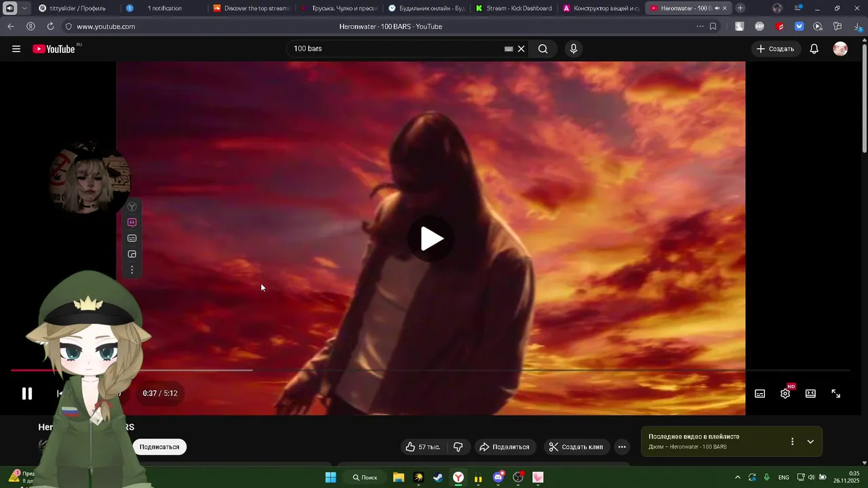
Task: Enter fullscreen mode
Action: [x=836, y=394]
